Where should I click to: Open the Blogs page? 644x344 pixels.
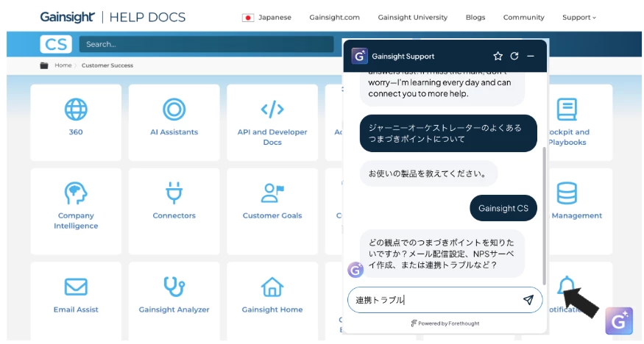[475, 17]
